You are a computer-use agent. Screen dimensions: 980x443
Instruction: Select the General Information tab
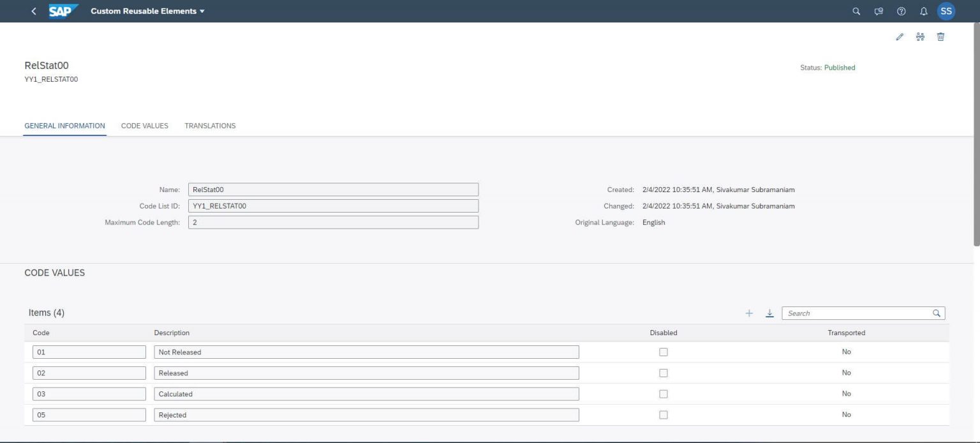point(64,126)
